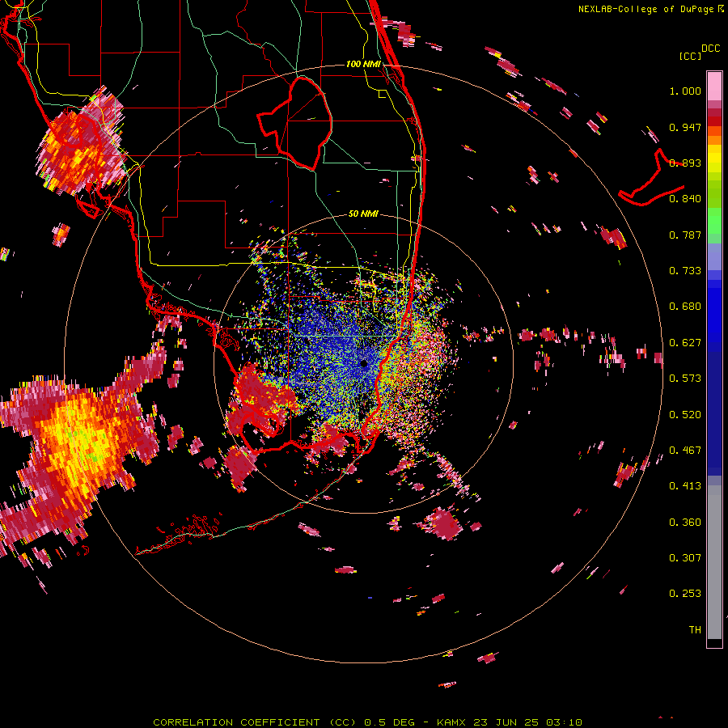Select the 0.360 scale value
This screenshot has height=728, width=728.
click(685, 522)
